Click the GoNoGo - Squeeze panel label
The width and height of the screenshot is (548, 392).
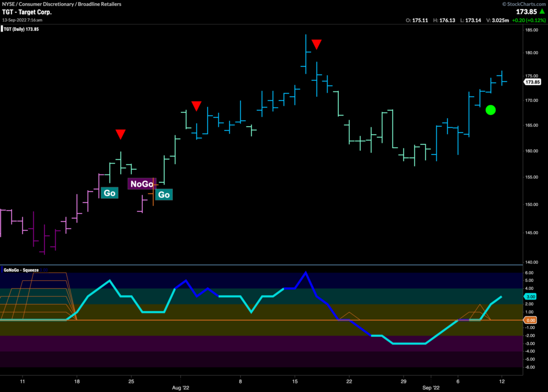click(22, 269)
